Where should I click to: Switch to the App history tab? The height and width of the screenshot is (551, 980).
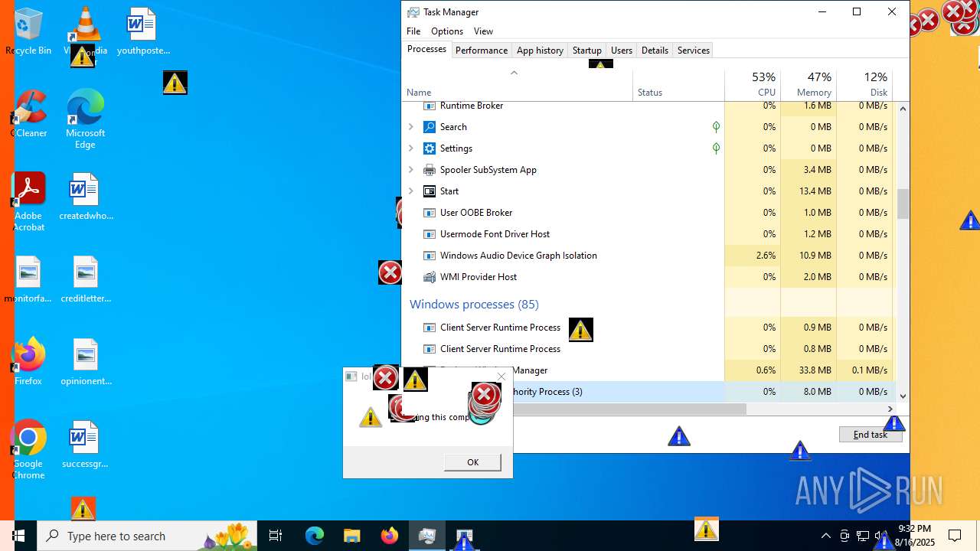pyautogui.click(x=540, y=51)
